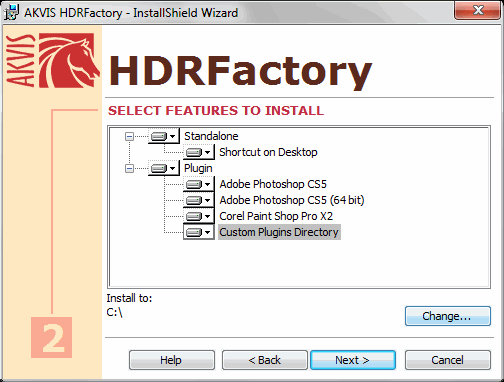Select the Plugin feature label
The height and width of the screenshot is (382, 504).
198,168
